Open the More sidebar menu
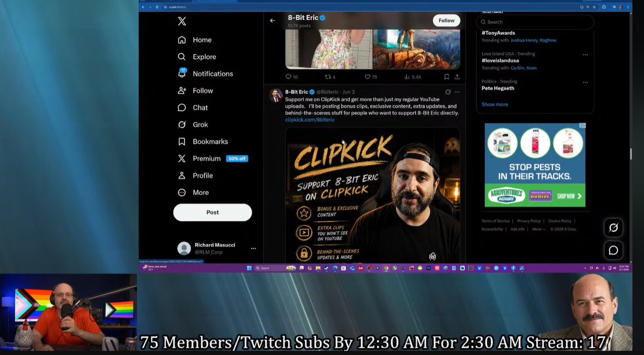Screen dimensions: 644x355 click(193, 193)
